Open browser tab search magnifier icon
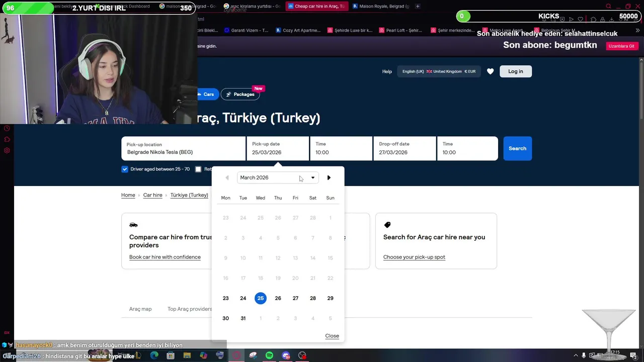Viewport: 644px width, 362px height. click(x=608, y=6)
